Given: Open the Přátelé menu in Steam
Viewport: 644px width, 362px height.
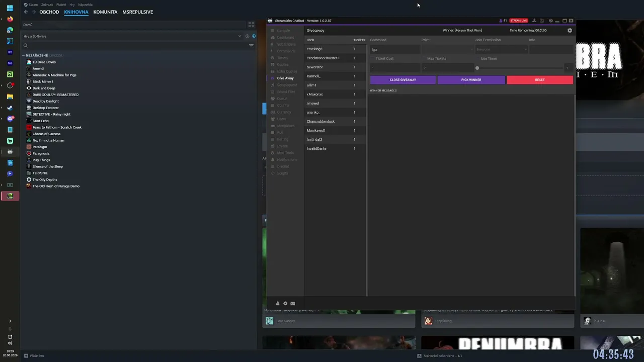Looking at the screenshot, I should pos(61,5).
